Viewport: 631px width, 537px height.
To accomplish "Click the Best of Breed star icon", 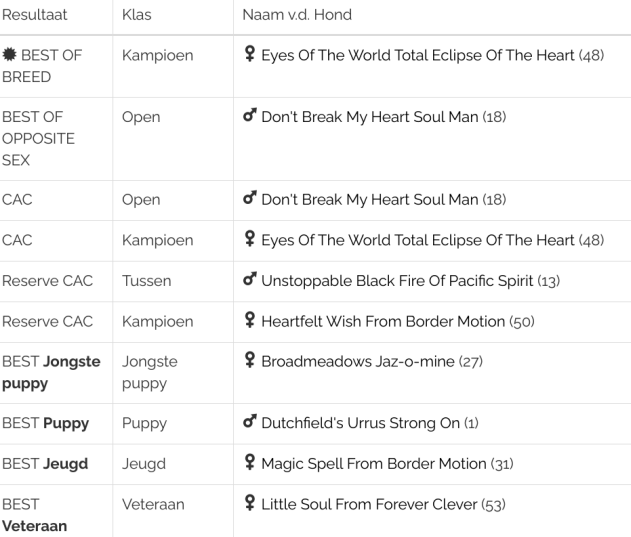I will (x=9, y=54).
